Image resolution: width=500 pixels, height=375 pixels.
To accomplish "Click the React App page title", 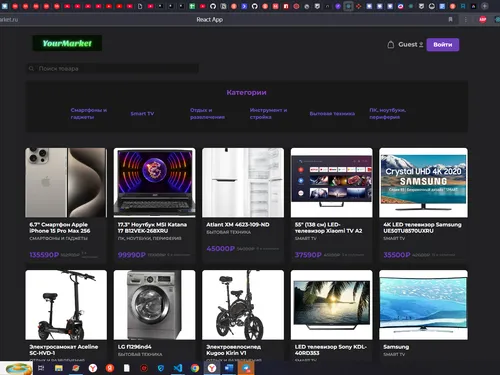I will (x=210, y=20).
